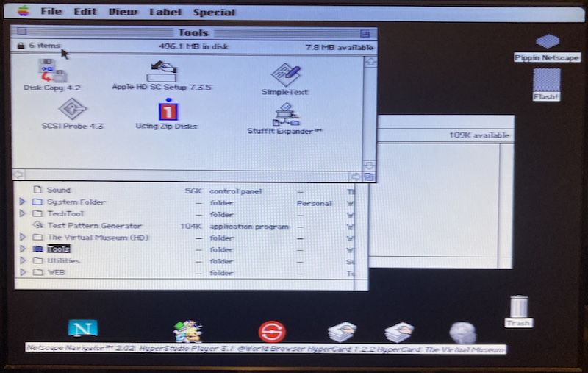Select the 'WEB' name in list

[57, 272]
